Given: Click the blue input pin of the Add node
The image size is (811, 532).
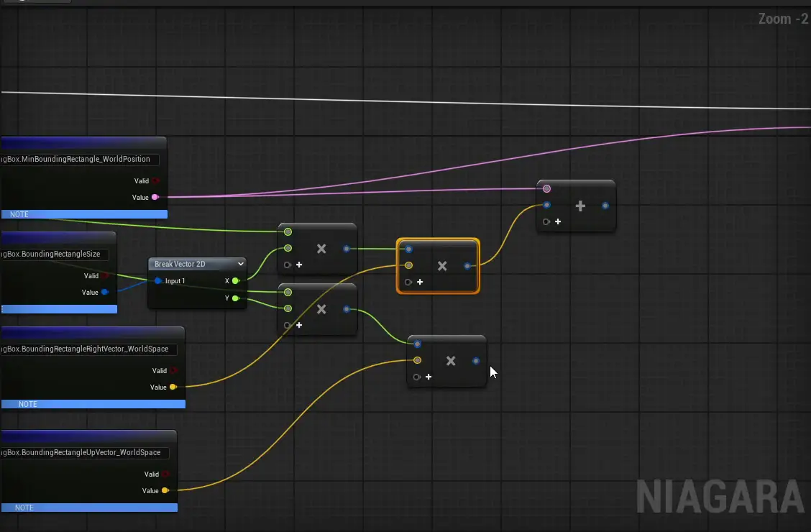Looking at the screenshot, I should pos(546,205).
